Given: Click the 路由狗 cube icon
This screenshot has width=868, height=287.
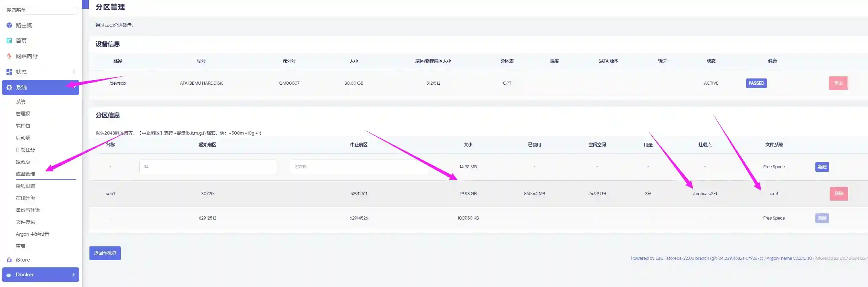Looking at the screenshot, I should click(9, 25).
